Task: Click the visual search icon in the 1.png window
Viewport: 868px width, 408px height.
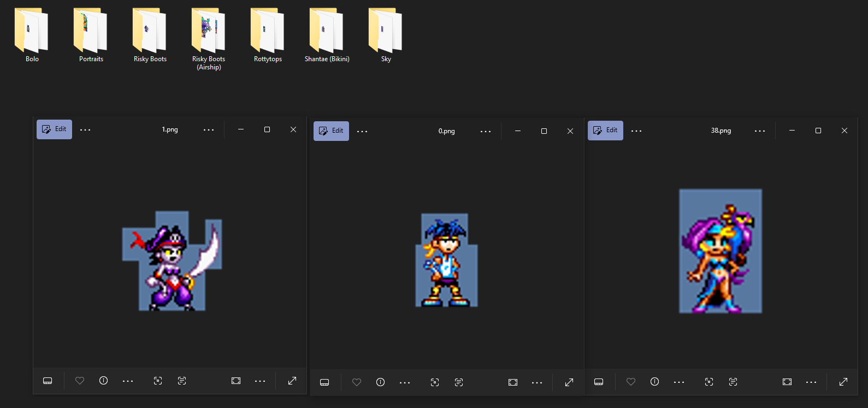Action: point(158,381)
